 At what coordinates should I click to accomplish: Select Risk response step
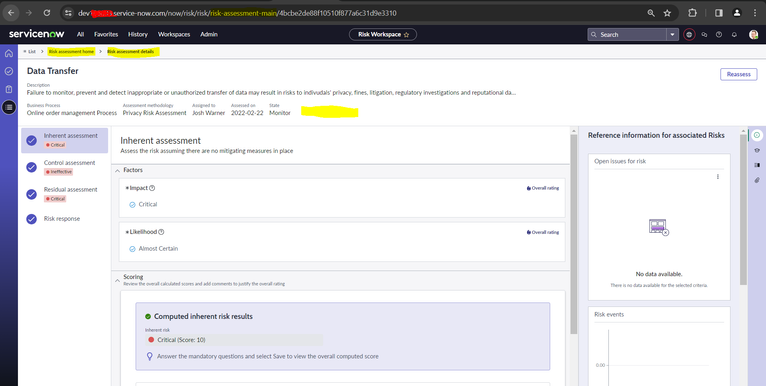click(64, 219)
